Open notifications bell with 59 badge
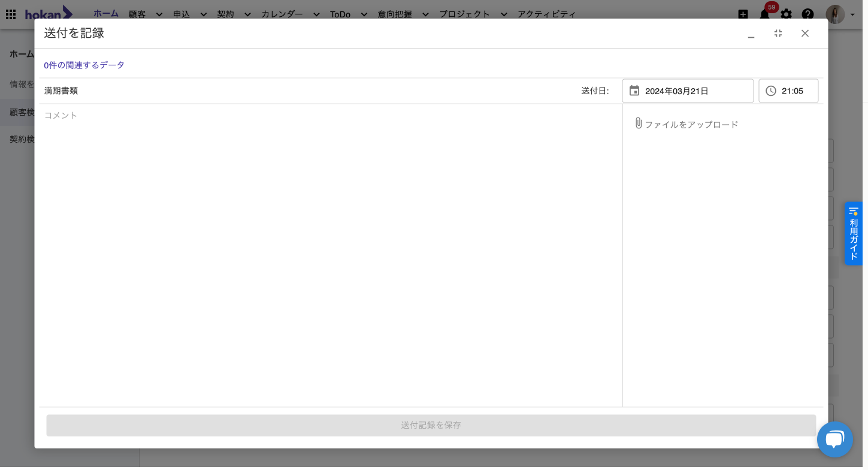The height and width of the screenshot is (470, 868). pyautogui.click(x=764, y=14)
